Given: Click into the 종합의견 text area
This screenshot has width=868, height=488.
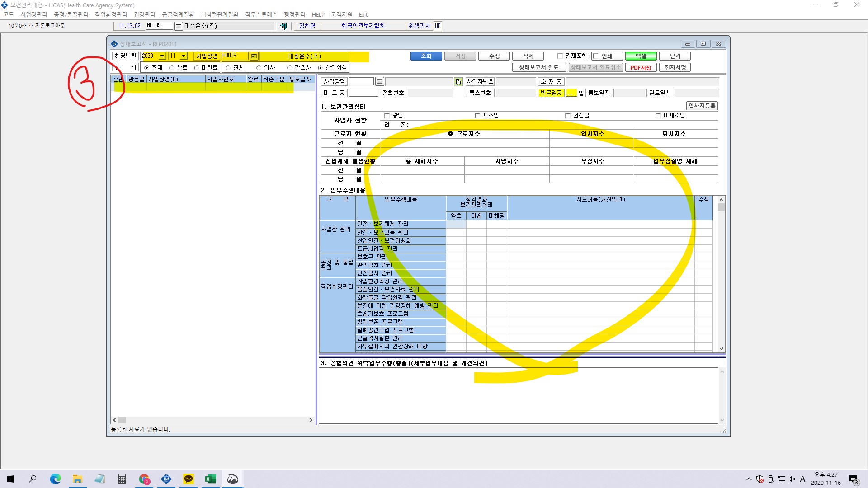Looking at the screenshot, I should pyautogui.click(x=518, y=395).
